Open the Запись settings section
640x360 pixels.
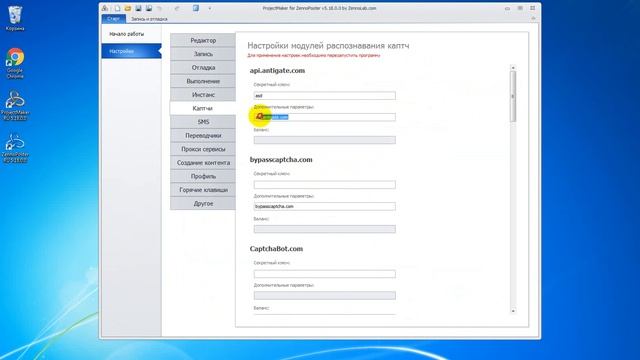pos(203,54)
